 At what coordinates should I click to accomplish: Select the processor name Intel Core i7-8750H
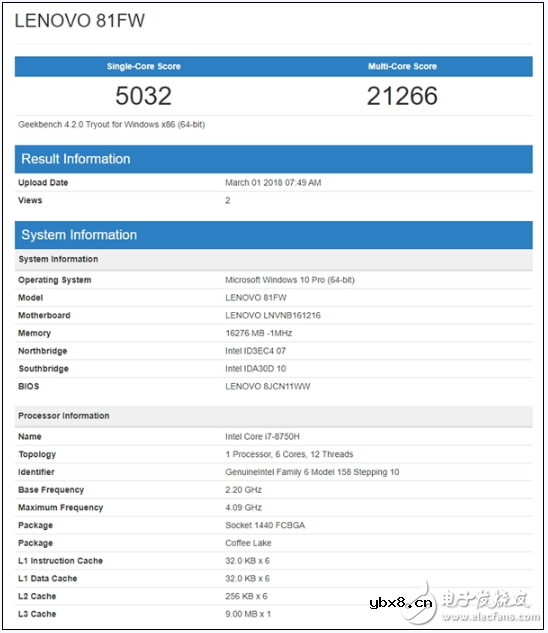click(x=262, y=436)
